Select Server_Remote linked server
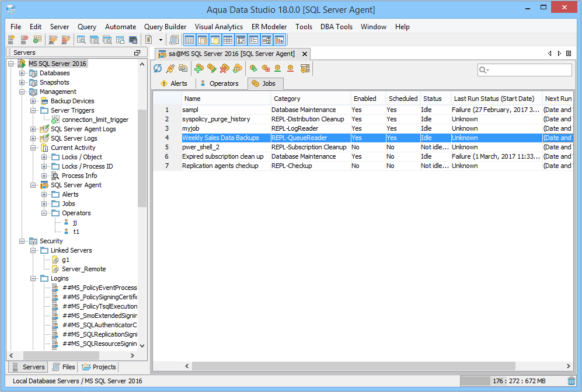 coord(83,269)
